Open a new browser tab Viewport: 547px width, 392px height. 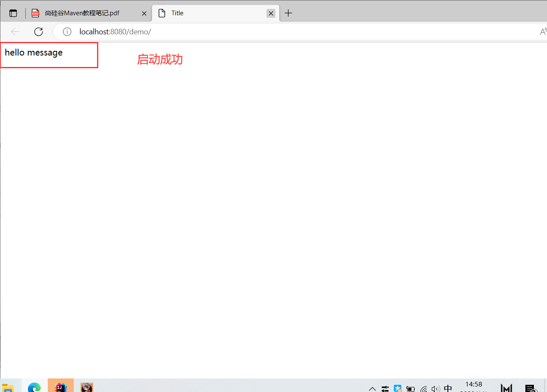(288, 13)
